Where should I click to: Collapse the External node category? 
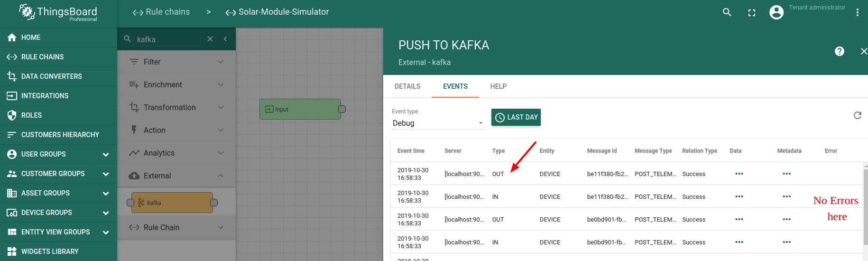click(176, 176)
